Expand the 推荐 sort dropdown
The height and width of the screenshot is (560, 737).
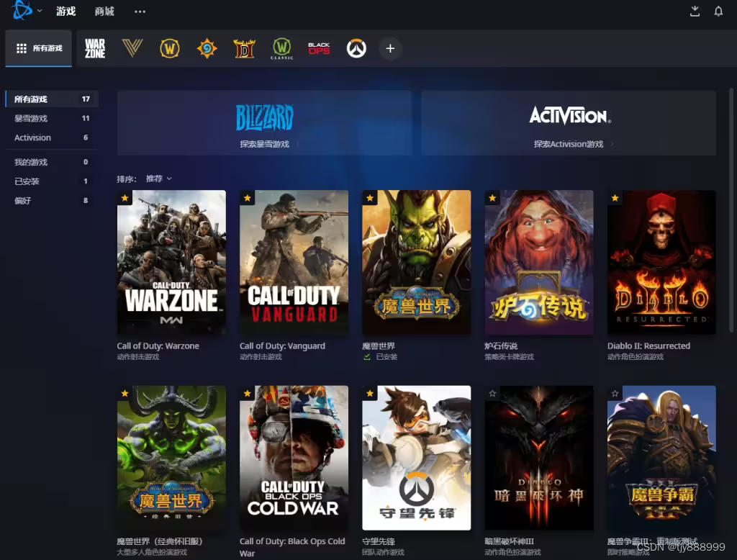(159, 179)
